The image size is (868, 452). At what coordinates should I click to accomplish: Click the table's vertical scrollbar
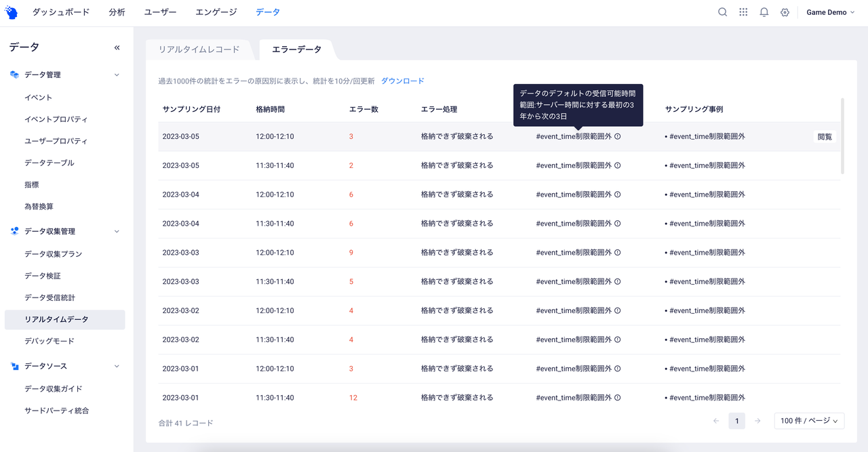click(843, 136)
